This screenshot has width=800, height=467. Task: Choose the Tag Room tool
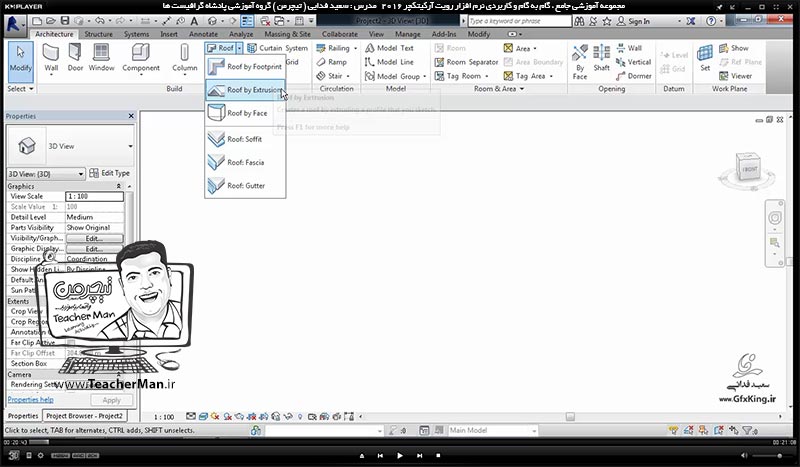pyautogui.click(x=458, y=76)
